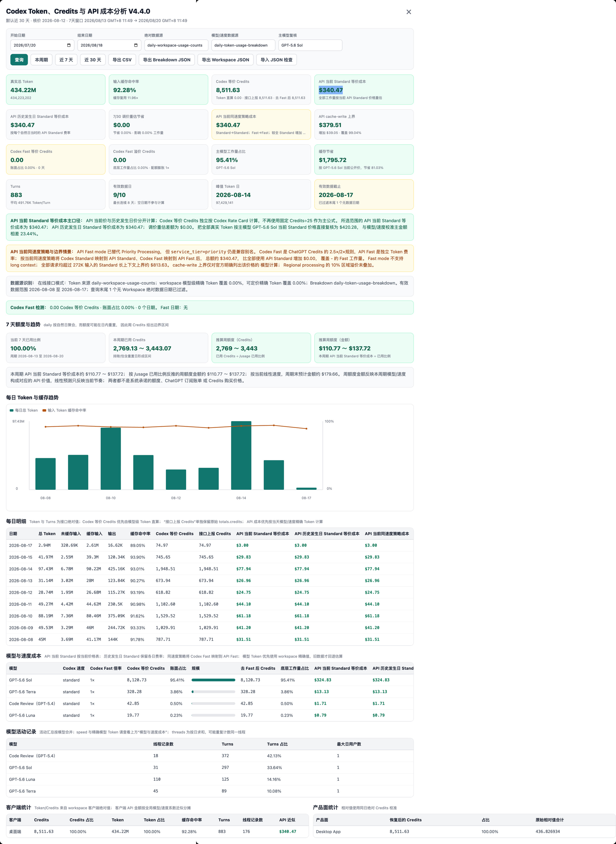Choose the 近 7 天 range

66,60
